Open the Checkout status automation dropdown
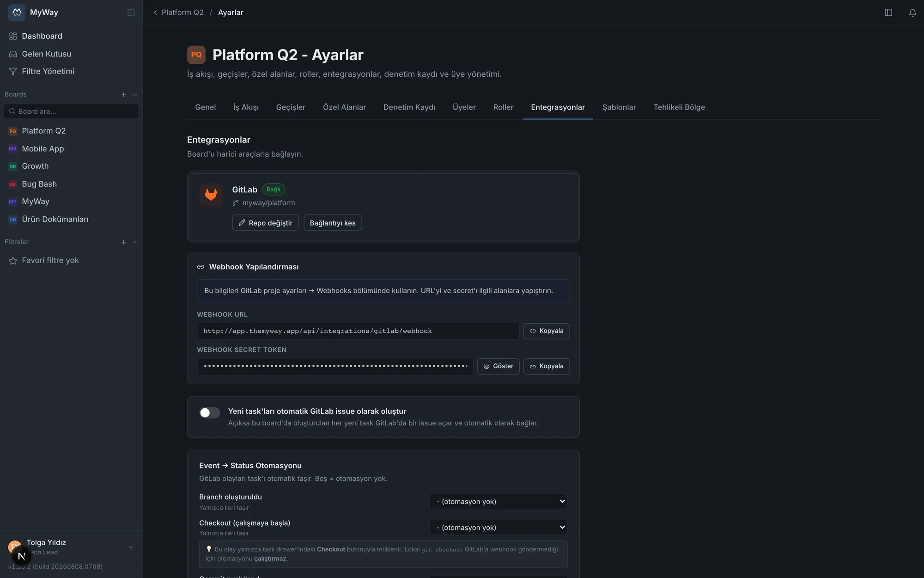Viewport: 924px width, 578px height. coord(498,528)
